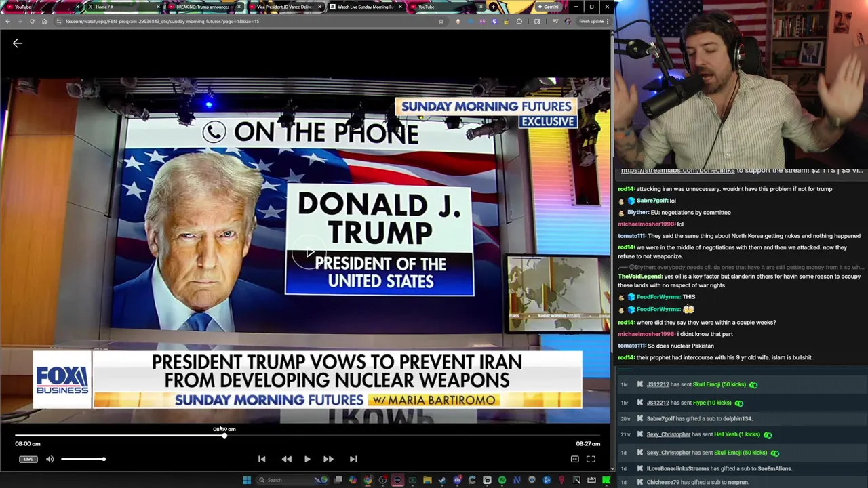868x488 pixels.
Task: Open Steam from the taskbar
Action: (x=441, y=480)
